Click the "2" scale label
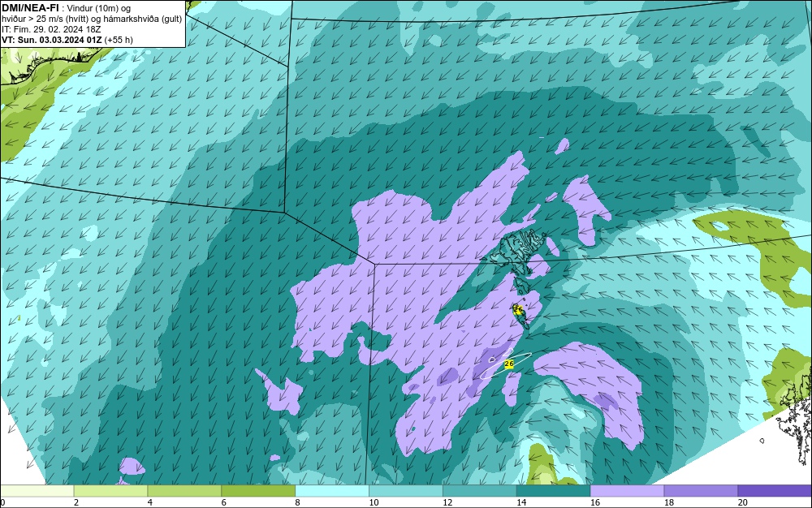 coord(76,502)
